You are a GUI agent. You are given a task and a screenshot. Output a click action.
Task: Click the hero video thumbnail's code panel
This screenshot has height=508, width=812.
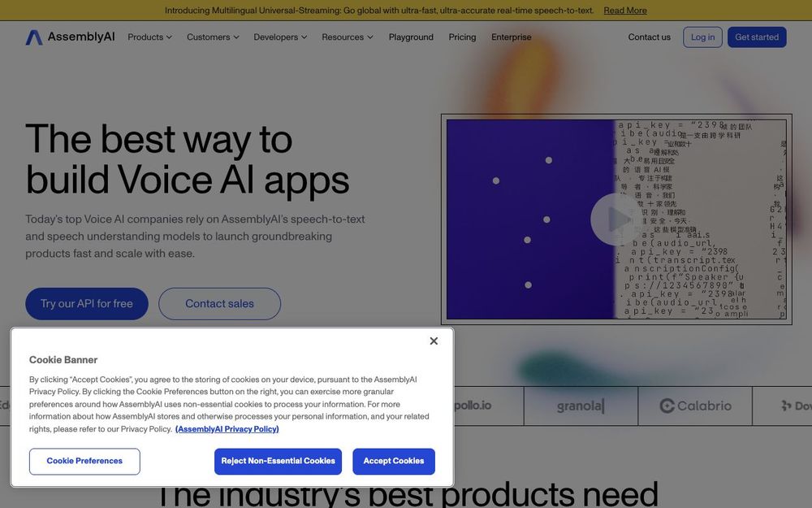[700, 219]
